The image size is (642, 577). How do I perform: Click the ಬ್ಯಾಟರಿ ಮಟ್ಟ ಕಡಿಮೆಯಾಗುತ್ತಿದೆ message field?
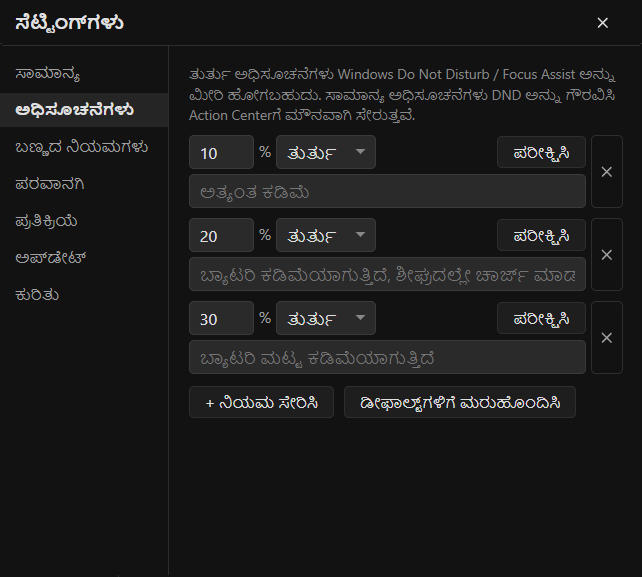point(387,357)
